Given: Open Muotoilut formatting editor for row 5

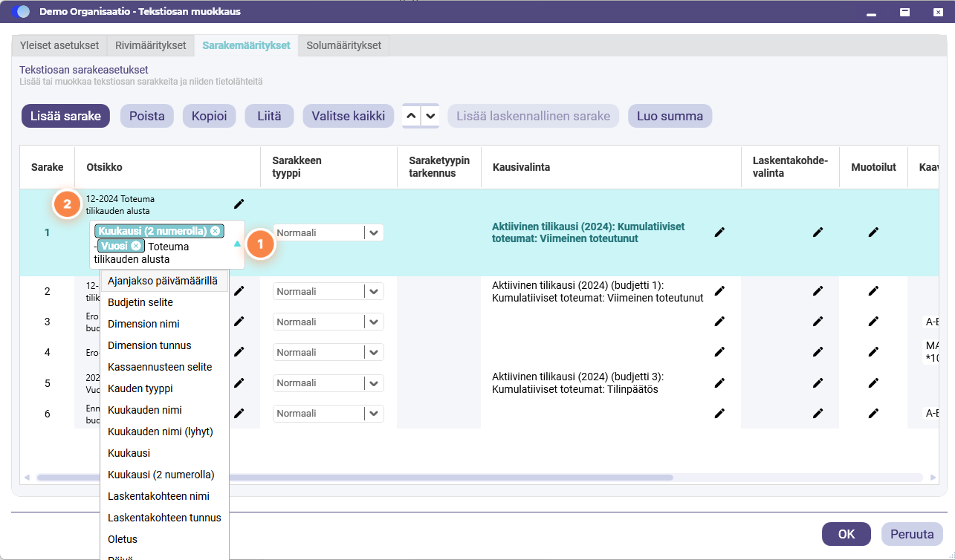Looking at the screenshot, I should coord(873,382).
